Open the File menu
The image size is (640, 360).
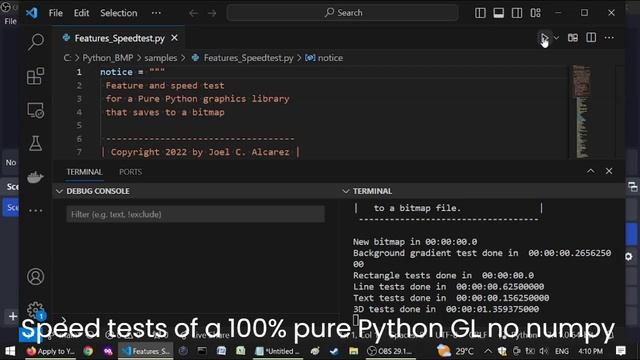(56, 13)
